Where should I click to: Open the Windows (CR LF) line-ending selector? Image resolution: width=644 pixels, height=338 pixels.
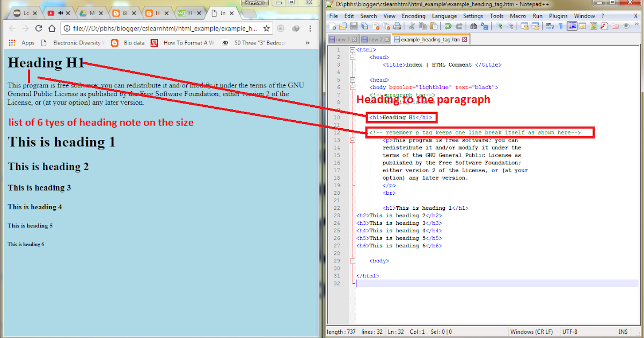point(530,332)
